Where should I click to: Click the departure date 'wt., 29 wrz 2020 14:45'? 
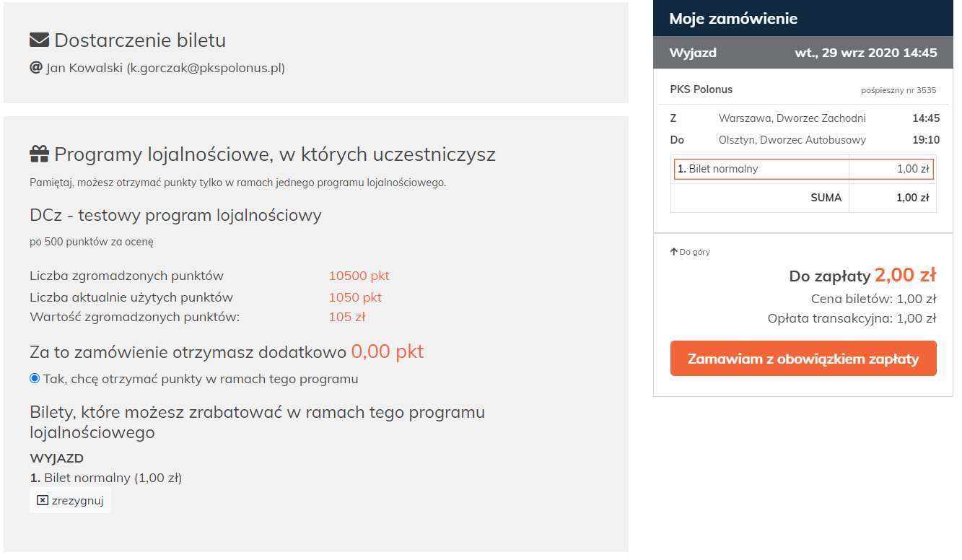(866, 53)
